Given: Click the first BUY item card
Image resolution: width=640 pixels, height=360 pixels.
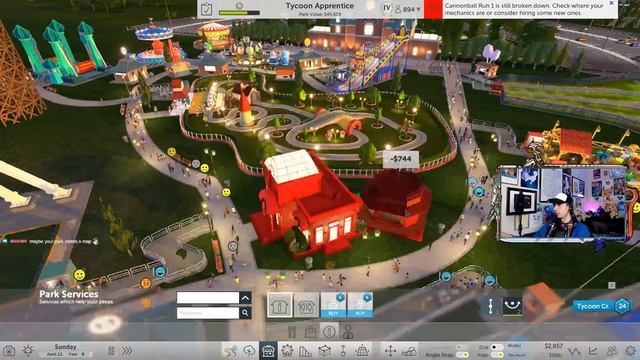Looking at the screenshot, I should click(333, 305).
